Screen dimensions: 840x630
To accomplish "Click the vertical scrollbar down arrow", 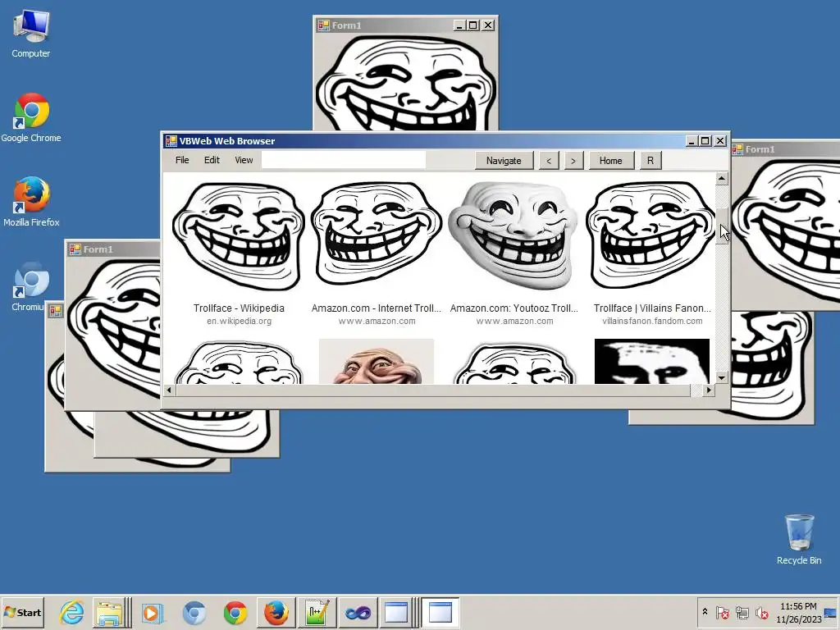I will pyautogui.click(x=722, y=377).
